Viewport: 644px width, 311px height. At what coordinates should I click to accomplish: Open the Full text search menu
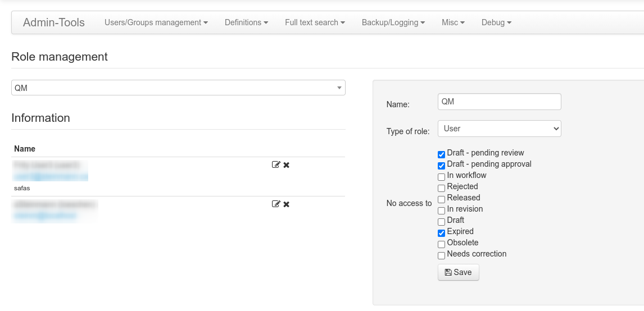point(315,22)
